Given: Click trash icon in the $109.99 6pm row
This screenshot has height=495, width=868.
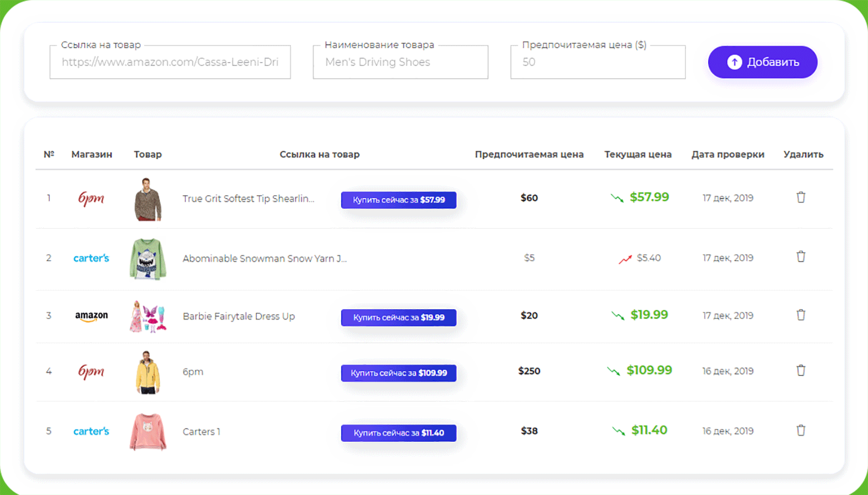Looking at the screenshot, I should pyautogui.click(x=801, y=371).
